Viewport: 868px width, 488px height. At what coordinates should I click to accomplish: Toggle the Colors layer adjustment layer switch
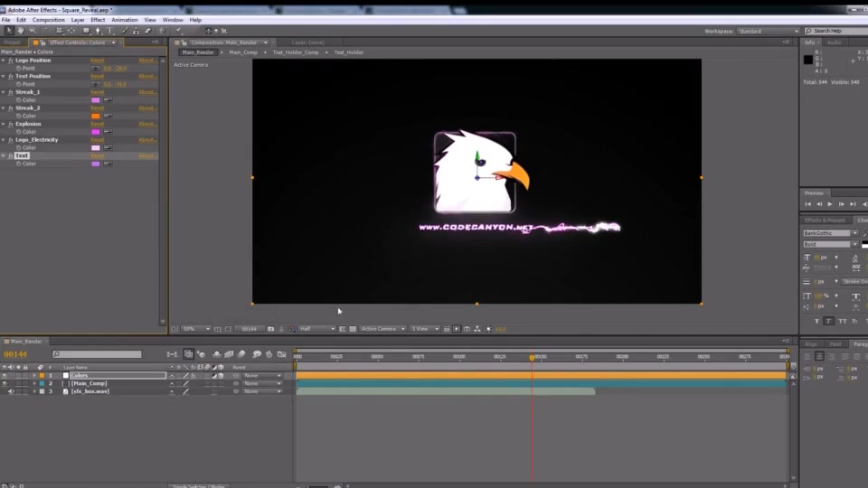point(213,376)
